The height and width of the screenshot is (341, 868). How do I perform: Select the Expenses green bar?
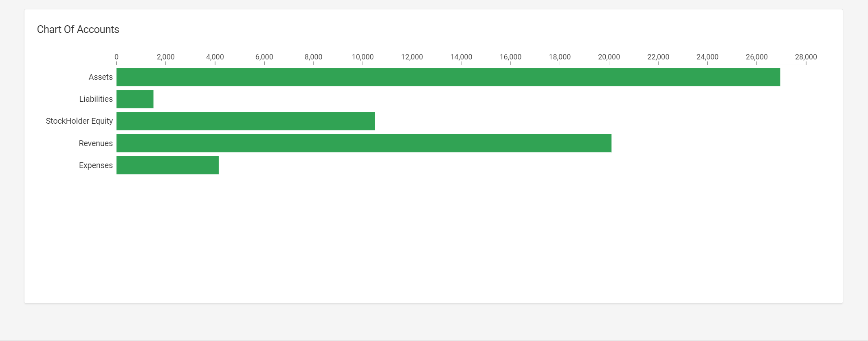[x=167, y=165]
